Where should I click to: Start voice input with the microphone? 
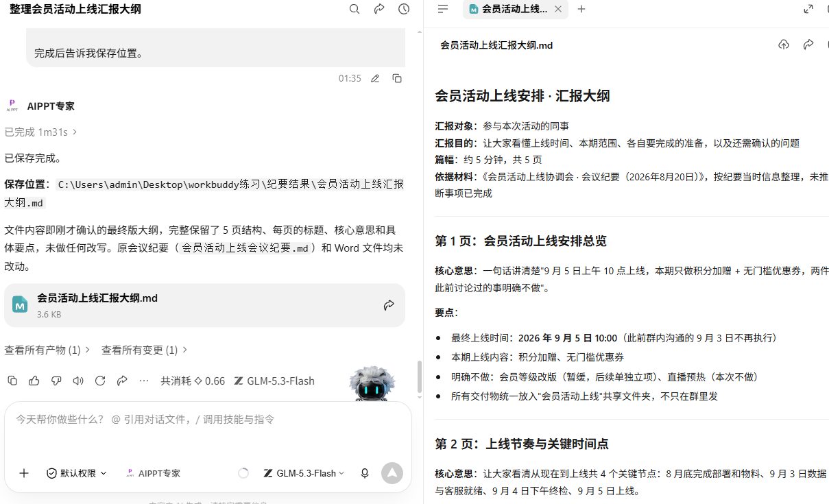click(365, 473)
